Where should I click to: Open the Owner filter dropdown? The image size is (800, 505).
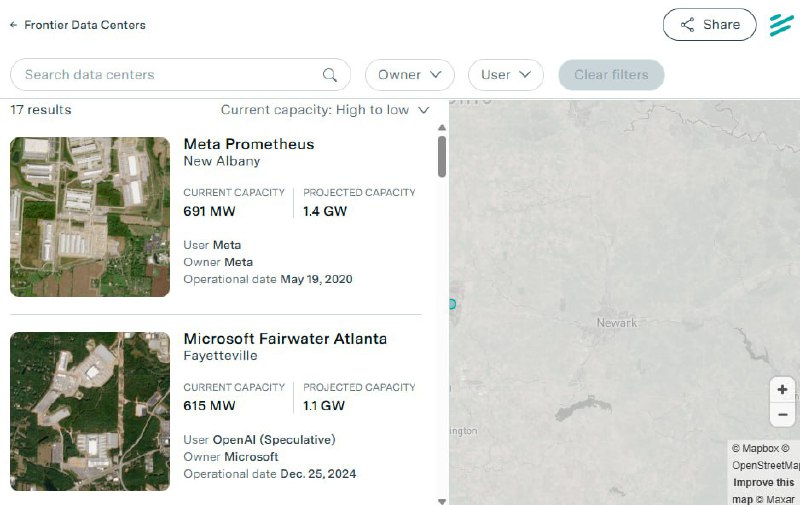(x=409, y=75)
